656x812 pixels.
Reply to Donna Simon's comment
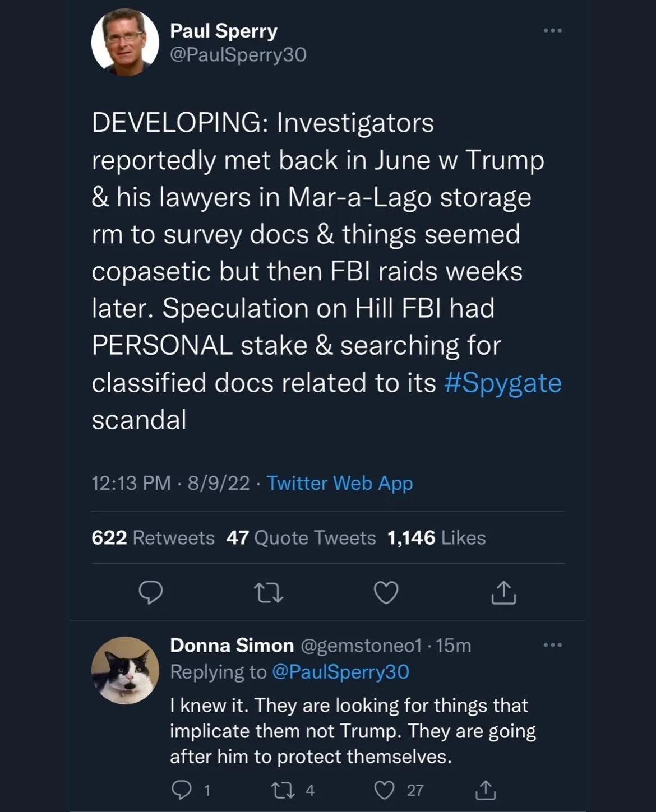pyautogui.click(x=181, y=790)
